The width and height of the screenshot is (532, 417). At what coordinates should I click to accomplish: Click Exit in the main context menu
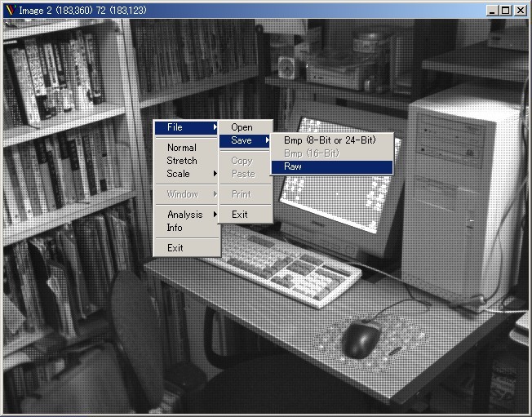tap(186, 248)
